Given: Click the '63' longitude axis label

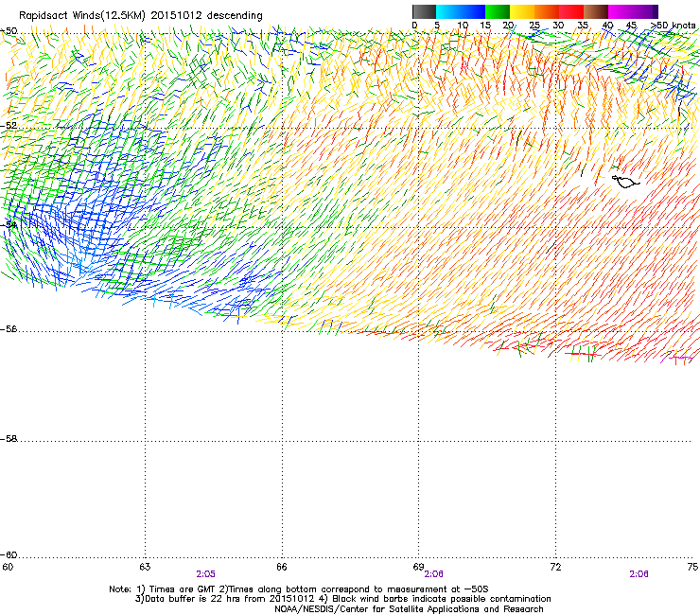Looking at the screenshot, I should (x=145, y=567).
